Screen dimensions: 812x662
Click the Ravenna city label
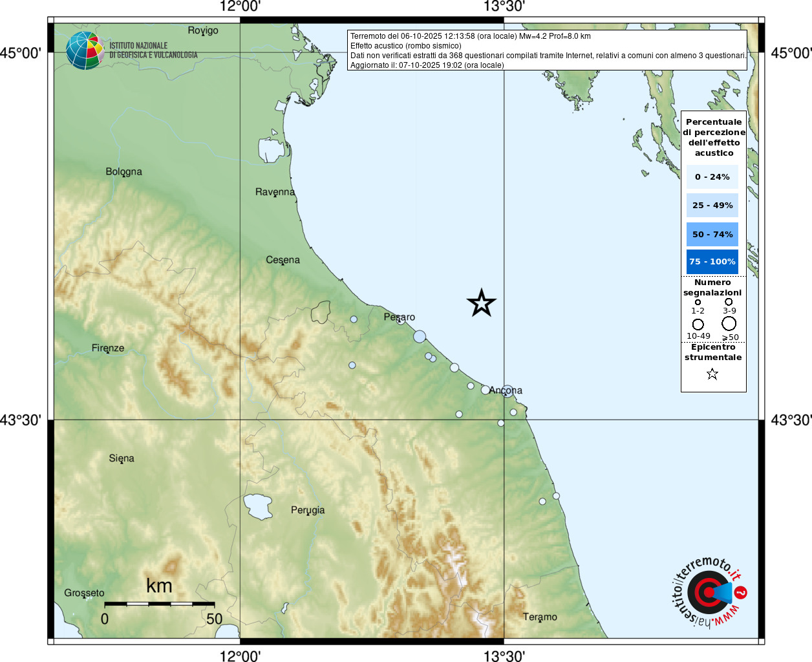(x=275, y=192)
